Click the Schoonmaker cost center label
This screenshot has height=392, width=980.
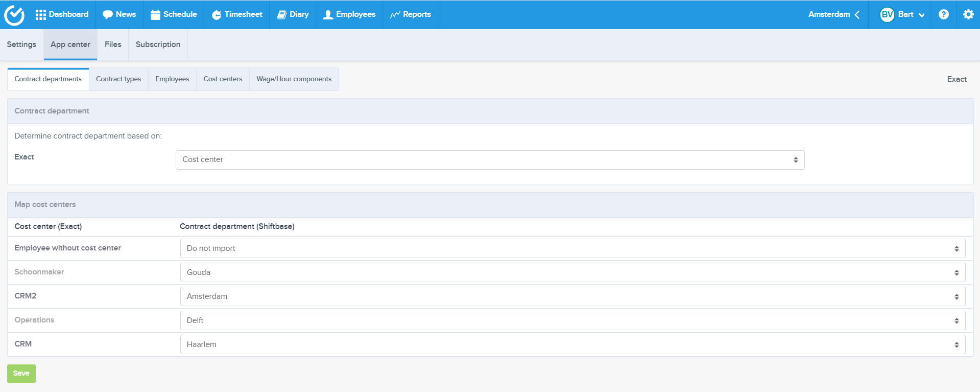[39, 272]
